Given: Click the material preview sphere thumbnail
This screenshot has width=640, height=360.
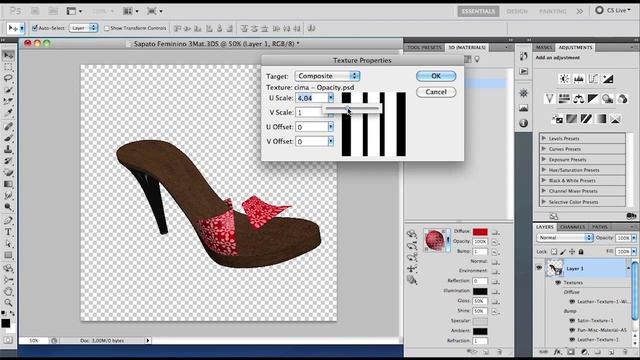Looking at the screenshot, I should tap(434, 240).
